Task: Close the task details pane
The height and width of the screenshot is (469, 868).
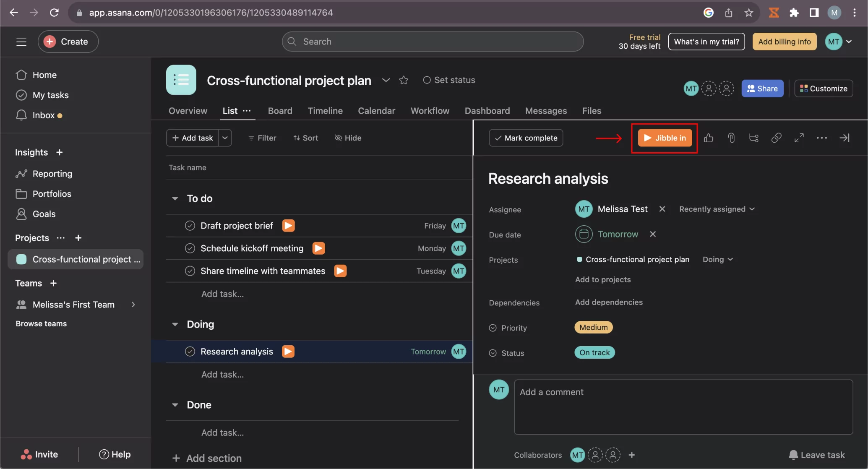Action: [845, 138]
